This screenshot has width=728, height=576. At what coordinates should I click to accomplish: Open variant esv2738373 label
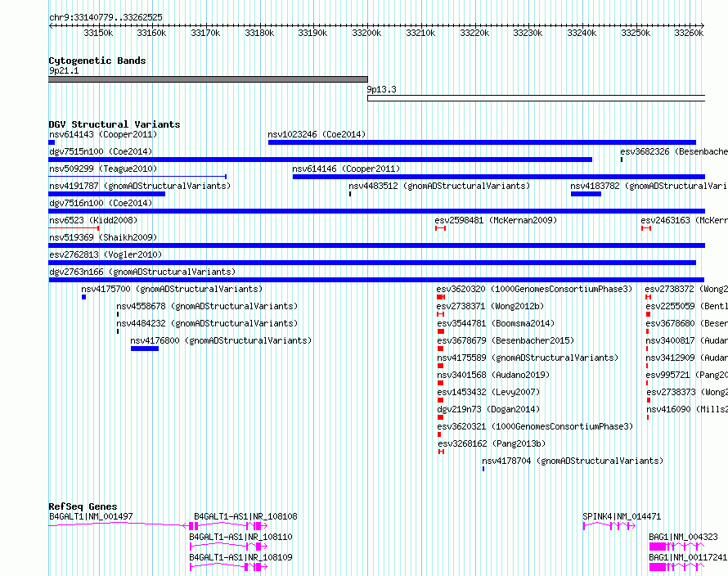click(687, 392)
